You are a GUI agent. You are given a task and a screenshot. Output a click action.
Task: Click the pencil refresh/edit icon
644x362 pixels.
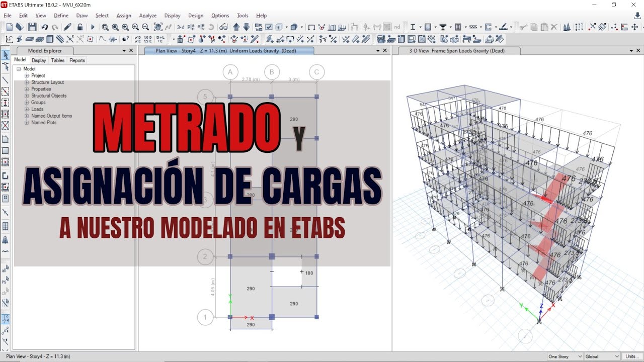67,27
